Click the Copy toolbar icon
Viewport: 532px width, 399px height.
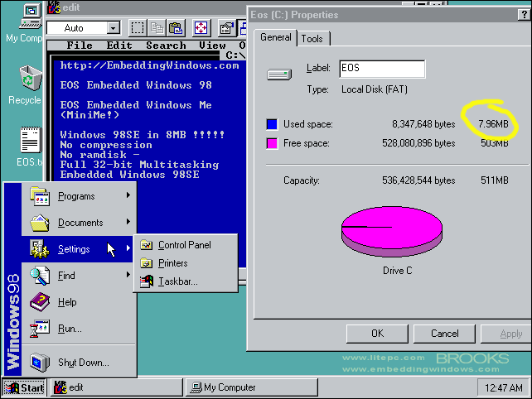coord(157,28)
